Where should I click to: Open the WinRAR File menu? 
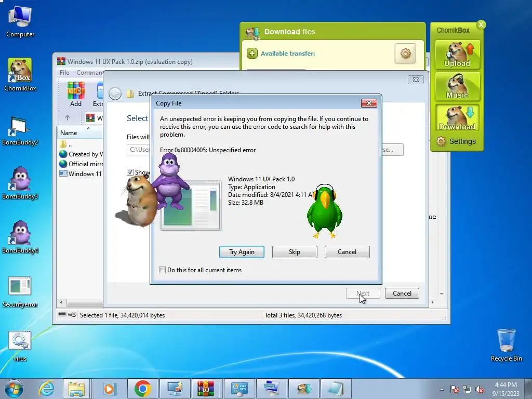[x=64, y=73]
